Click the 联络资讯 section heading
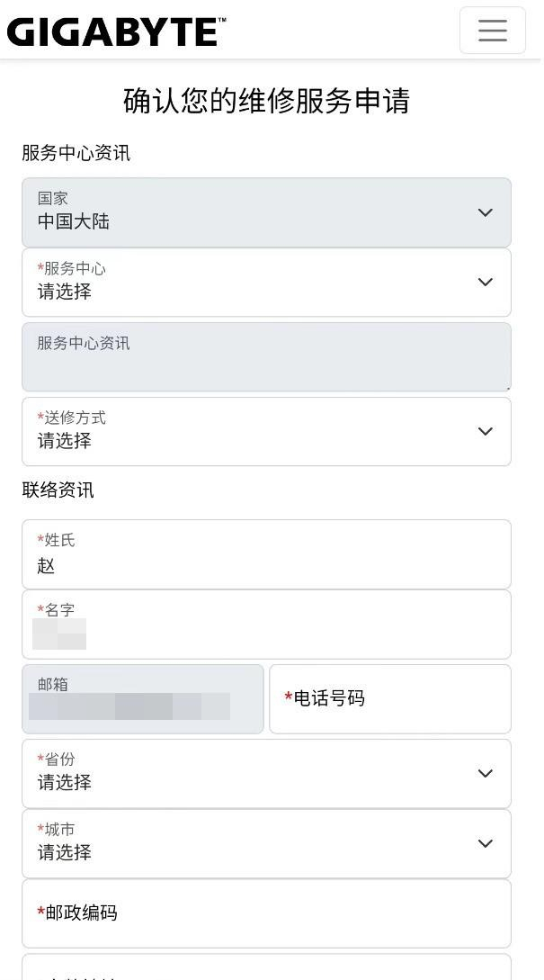 click(x=58, y=490)
